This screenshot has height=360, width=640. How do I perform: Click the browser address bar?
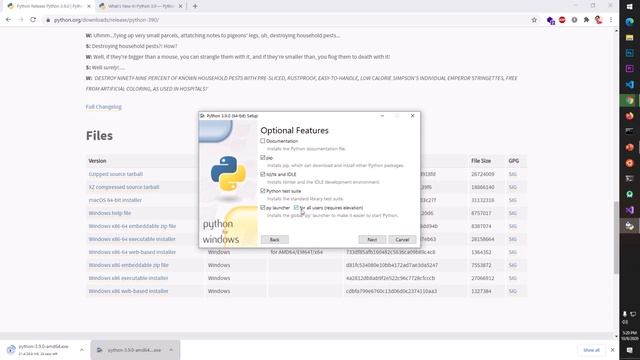(286, 20)
